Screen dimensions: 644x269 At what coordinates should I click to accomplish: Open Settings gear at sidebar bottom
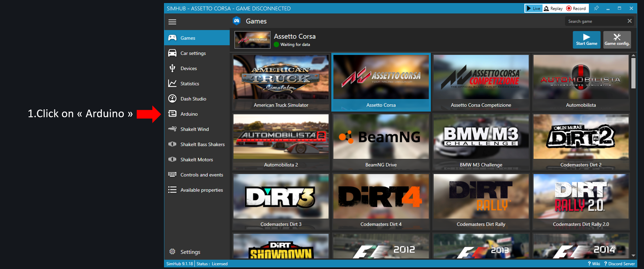[172, 252]
